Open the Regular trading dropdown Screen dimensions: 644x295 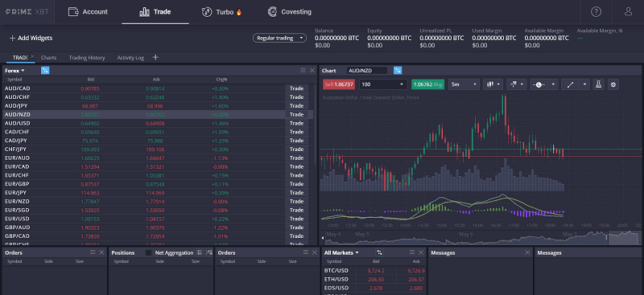[x=279, y=38]
